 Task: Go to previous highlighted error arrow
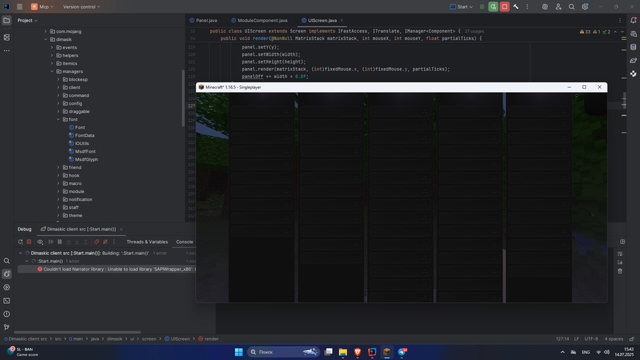point(615,32)
